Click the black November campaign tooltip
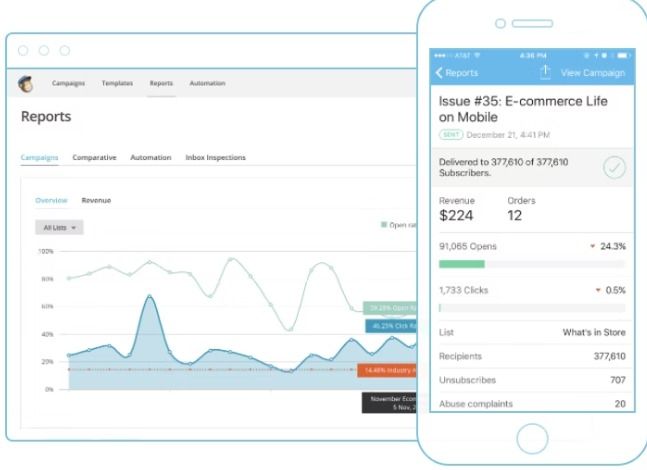The image size is (647, 470). click(x=390, y=403)
